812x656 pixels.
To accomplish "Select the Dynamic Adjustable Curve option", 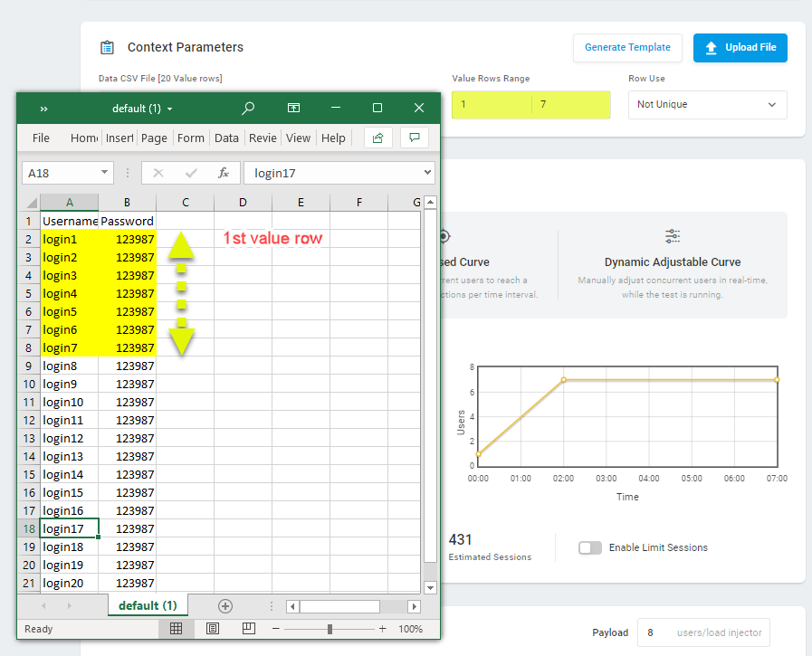I will [673, 264].
